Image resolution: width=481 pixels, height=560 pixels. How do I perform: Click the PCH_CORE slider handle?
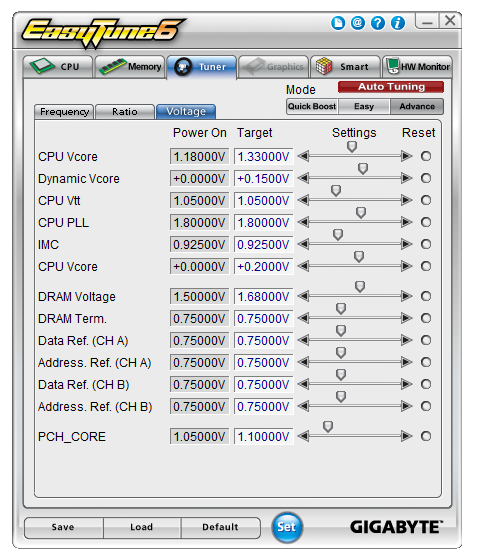tap(328, 426)
